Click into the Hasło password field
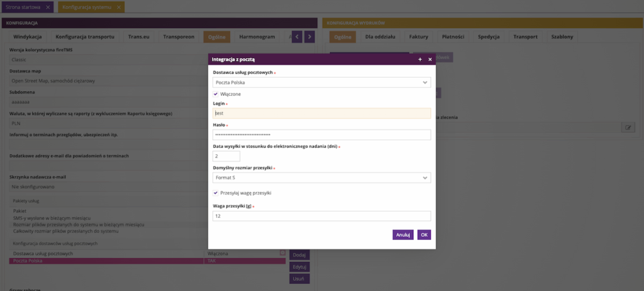Screen dimensions: 644x291 321,135
